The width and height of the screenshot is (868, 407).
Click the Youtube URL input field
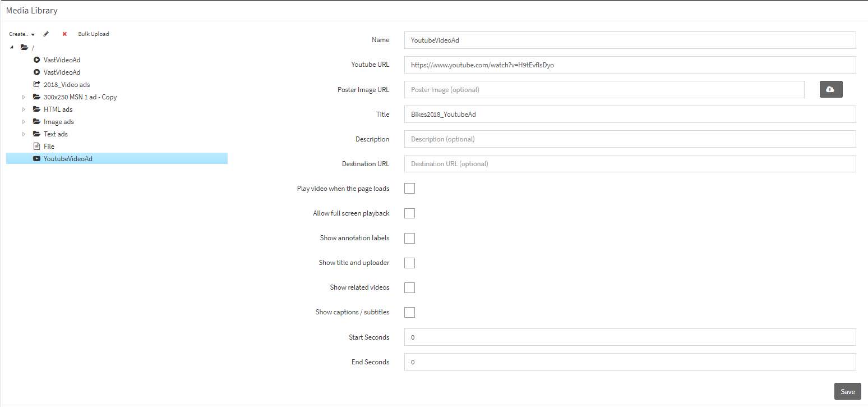pos(630,65)
